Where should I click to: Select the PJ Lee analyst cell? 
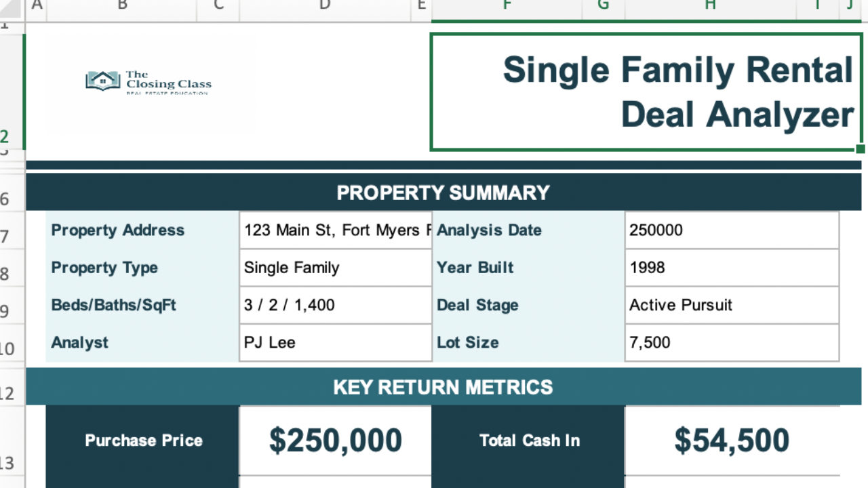[x=336, y=342]
